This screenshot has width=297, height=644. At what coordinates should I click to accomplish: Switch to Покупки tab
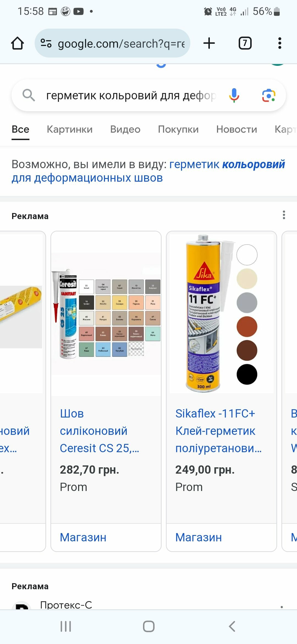coord(178,129)
